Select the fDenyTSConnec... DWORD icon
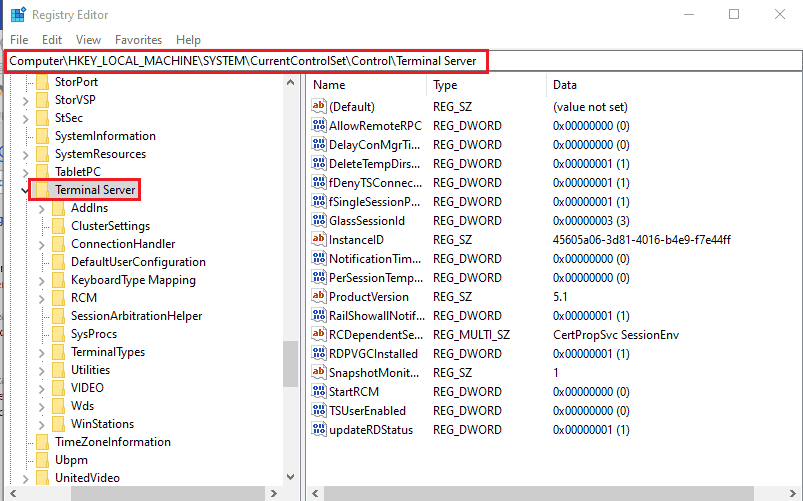803x501 pixels. pos(319,182)
